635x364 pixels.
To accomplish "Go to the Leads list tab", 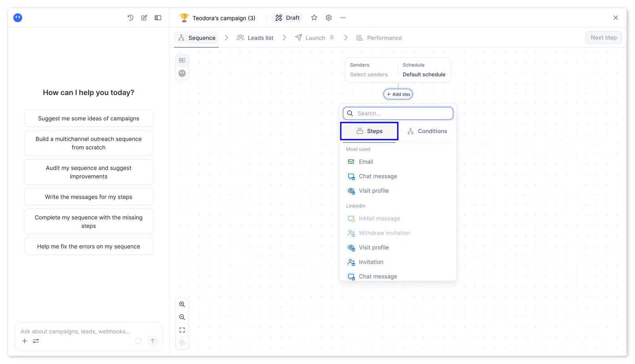I will coord(255,38).
